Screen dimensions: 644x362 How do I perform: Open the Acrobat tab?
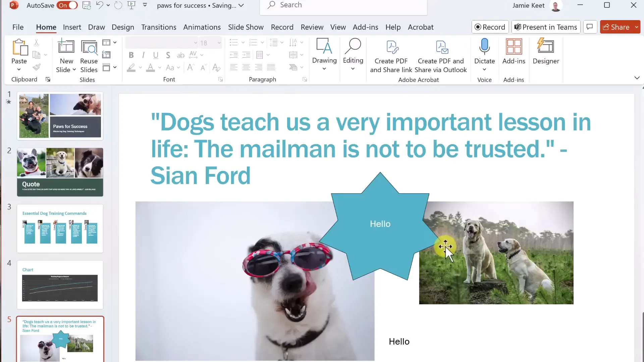(421, 27)
